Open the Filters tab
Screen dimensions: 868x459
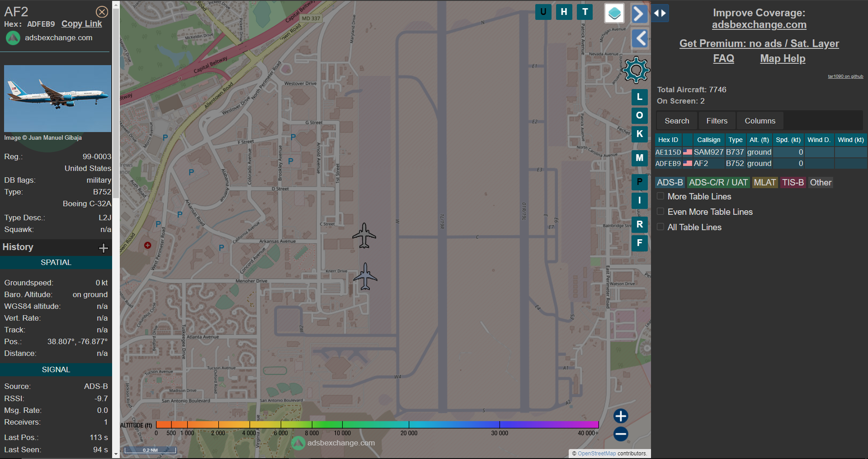tap(717, 121)
